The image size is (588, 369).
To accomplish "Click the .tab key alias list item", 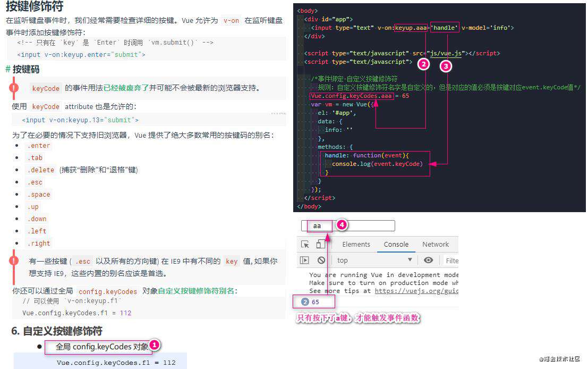I will coord(35,158).
